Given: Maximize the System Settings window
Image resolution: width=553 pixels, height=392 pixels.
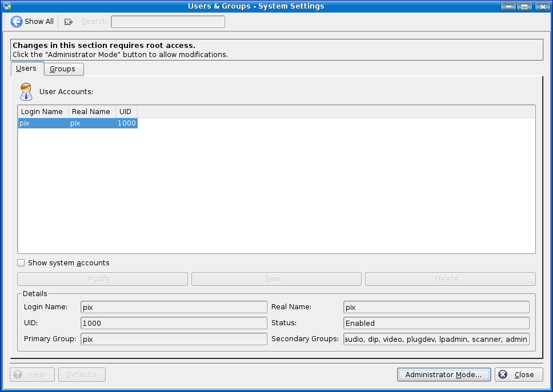Looking at the screenshot, I should click(524, 6).
